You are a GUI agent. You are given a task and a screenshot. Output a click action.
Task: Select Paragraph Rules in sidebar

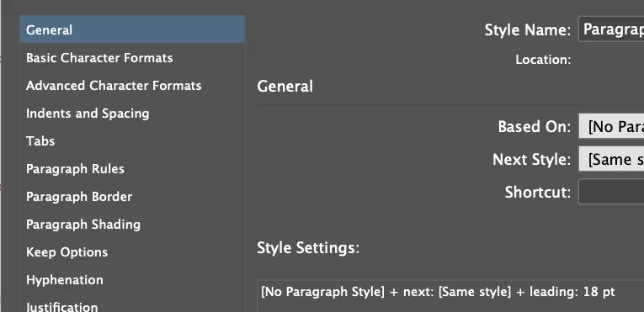(132, 169)
